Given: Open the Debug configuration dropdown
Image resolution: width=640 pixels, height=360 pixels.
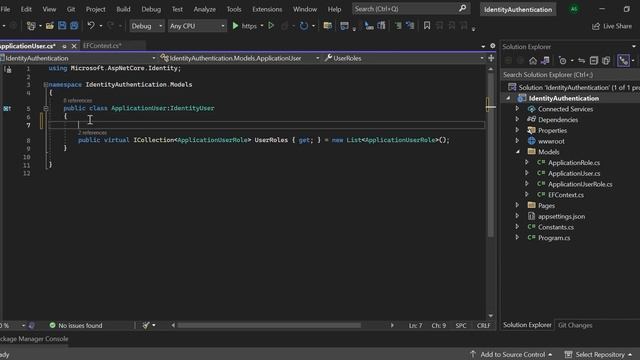Looking at the screenshot, I should pos(147,26).
